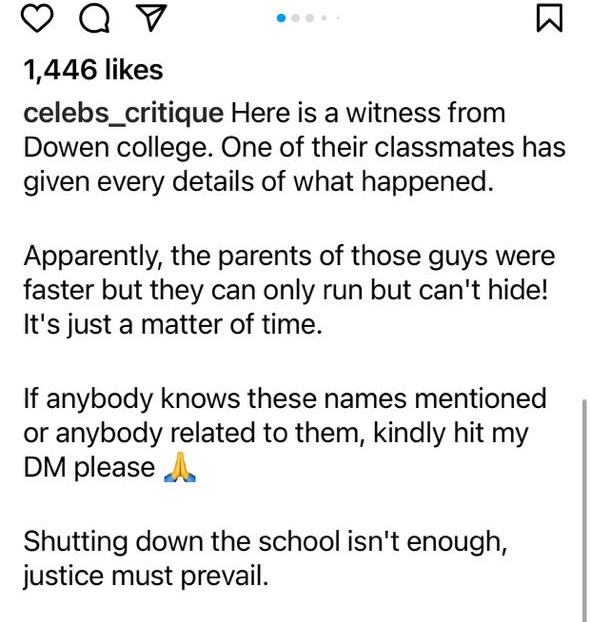Share the post using paper plane icon
Image resolution: width=590 pixels, height=622 pixels.
151,19
